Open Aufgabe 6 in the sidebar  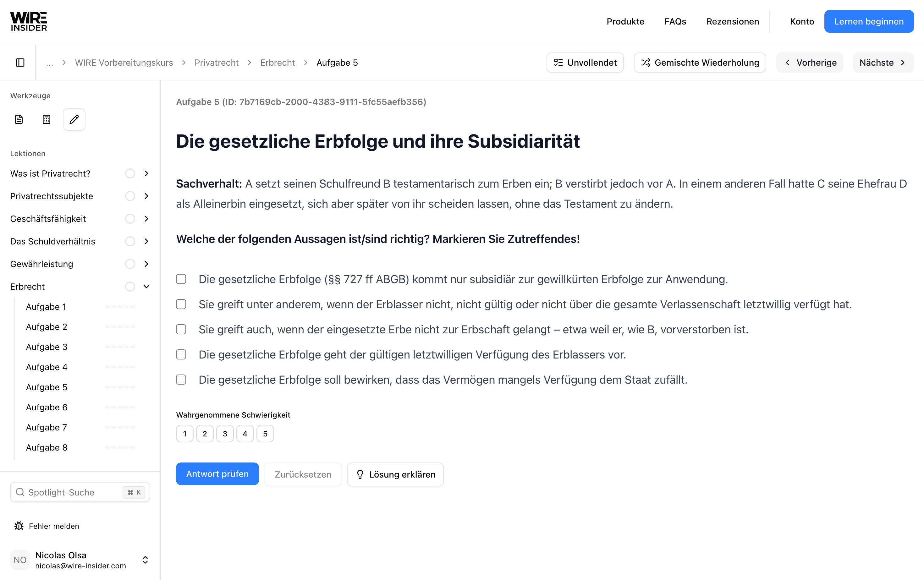(x=47, y=407)
